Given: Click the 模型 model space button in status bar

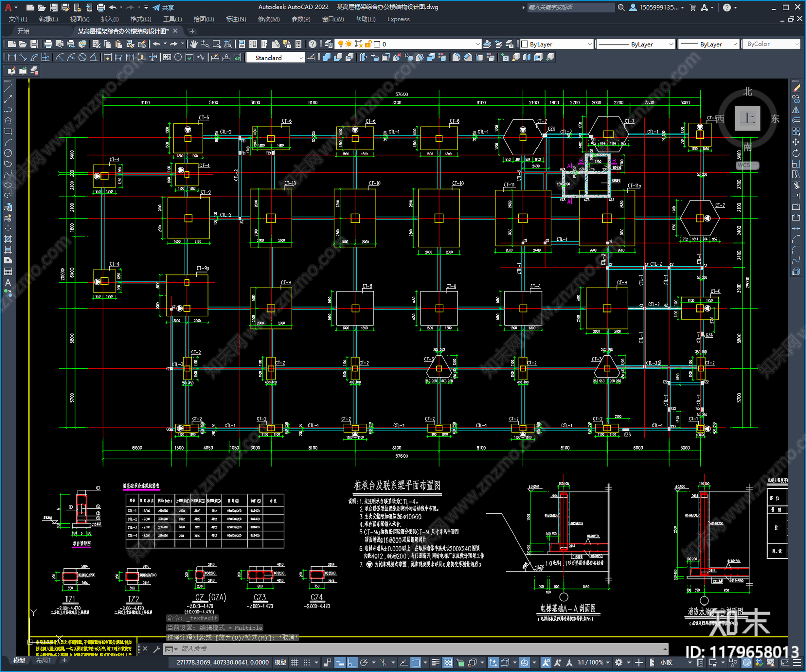Looking at the screenshot, I should tap(280, 663).
